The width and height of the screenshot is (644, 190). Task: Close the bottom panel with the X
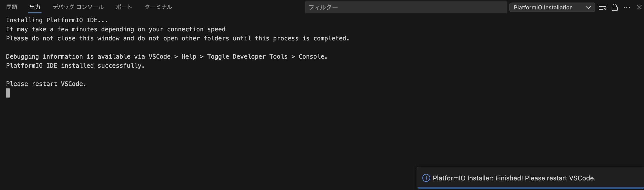639,7
